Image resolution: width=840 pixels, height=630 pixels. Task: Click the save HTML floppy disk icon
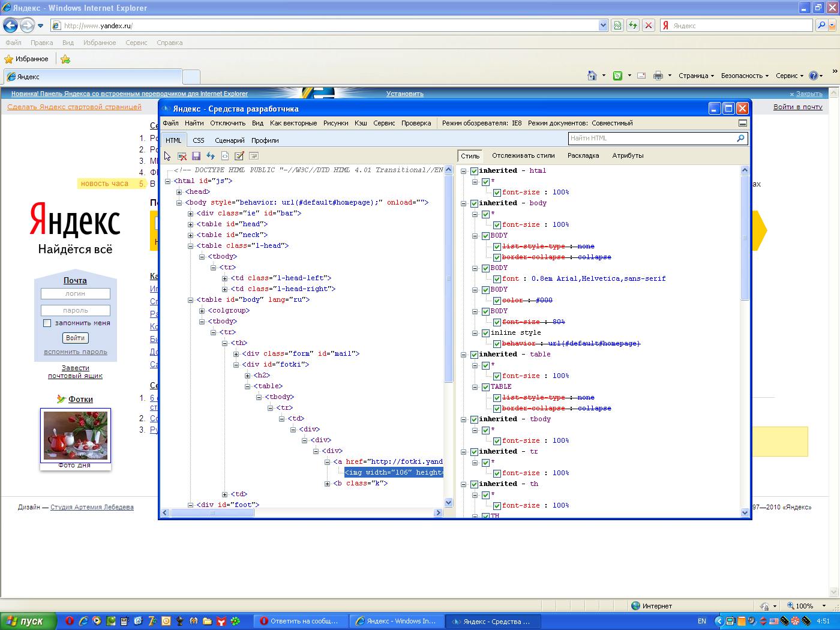pyautogui.click(x=196, y=156)
